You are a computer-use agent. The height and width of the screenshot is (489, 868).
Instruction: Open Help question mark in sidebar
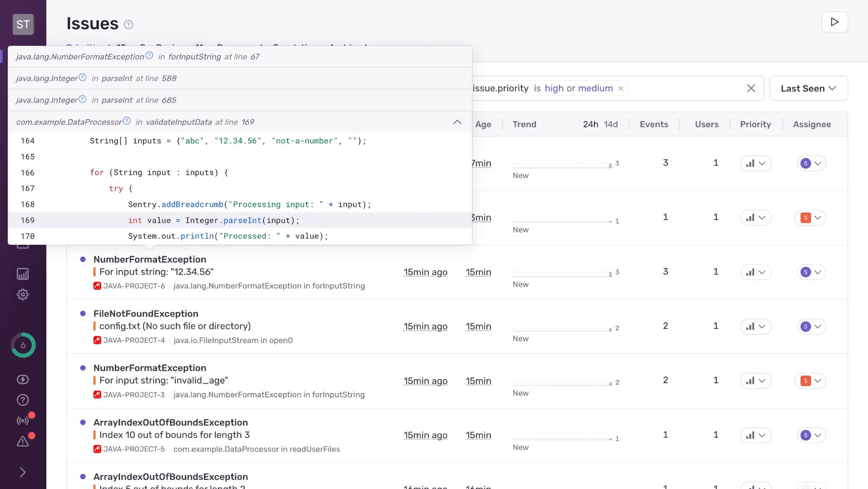coord(23,400)
